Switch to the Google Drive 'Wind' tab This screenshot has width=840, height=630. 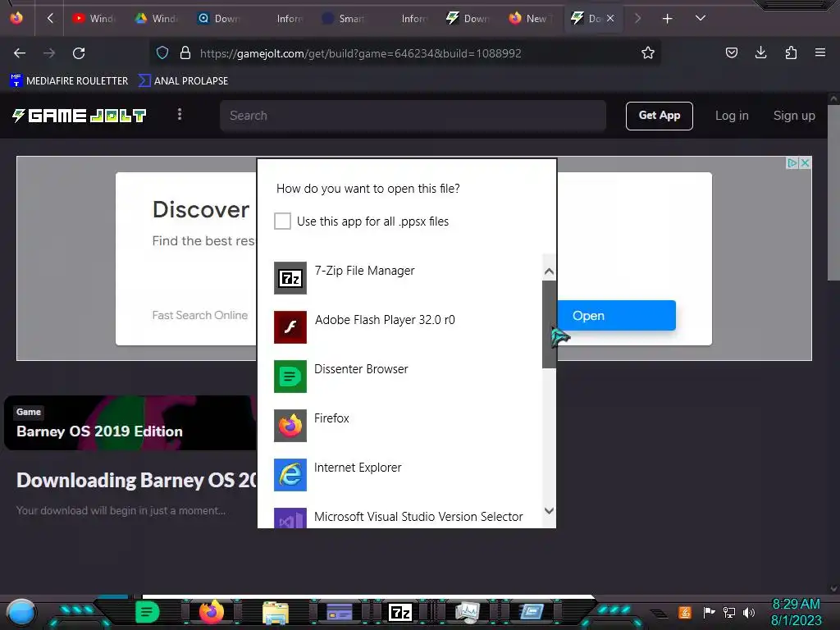pos(157,19)
